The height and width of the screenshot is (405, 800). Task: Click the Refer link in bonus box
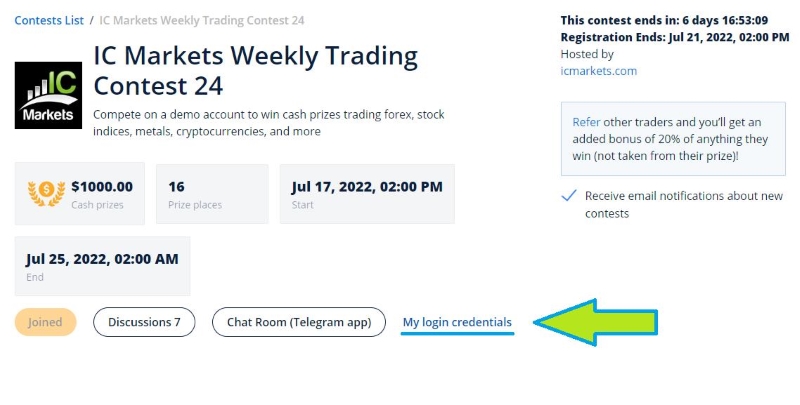click(586, 122)
